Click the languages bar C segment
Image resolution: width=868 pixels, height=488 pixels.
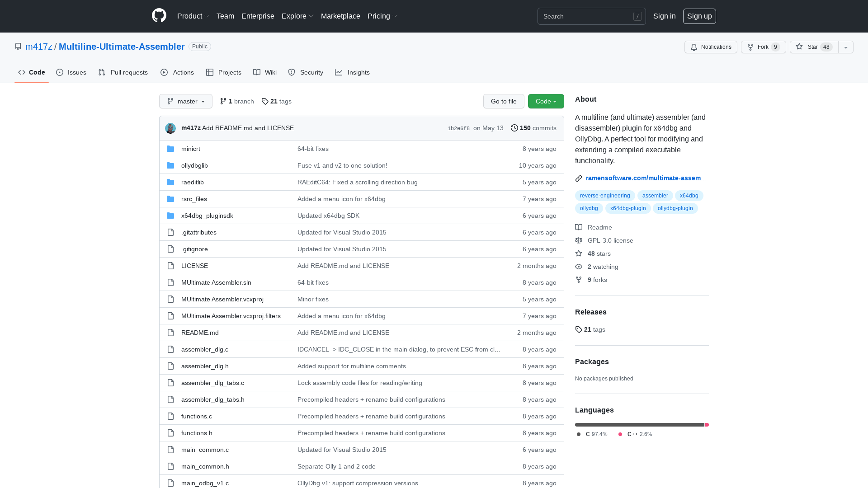pos(640,425)
